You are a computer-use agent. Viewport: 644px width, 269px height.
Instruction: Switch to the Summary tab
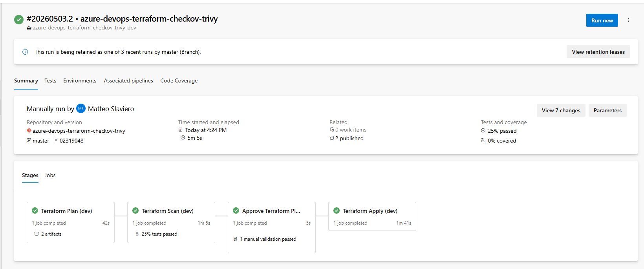[26, 81]
